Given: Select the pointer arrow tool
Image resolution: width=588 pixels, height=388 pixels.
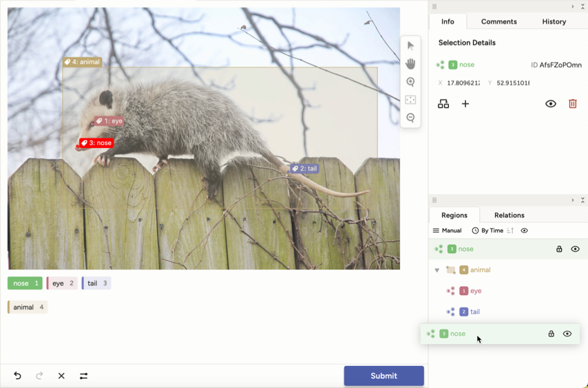Looking at the screenshot, I should tap(410, 46).
